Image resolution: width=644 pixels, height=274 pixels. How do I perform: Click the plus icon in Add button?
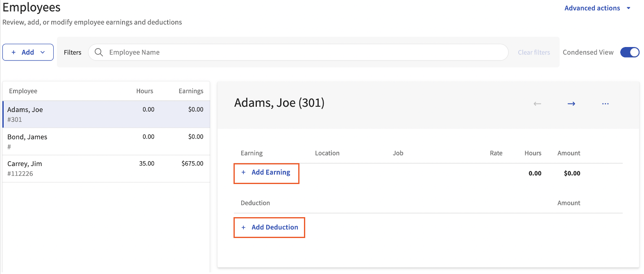click(x=14, y=52)
